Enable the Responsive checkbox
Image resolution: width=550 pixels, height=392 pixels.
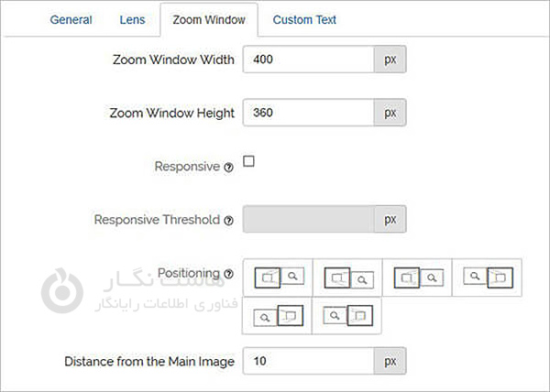coord(248,162)
